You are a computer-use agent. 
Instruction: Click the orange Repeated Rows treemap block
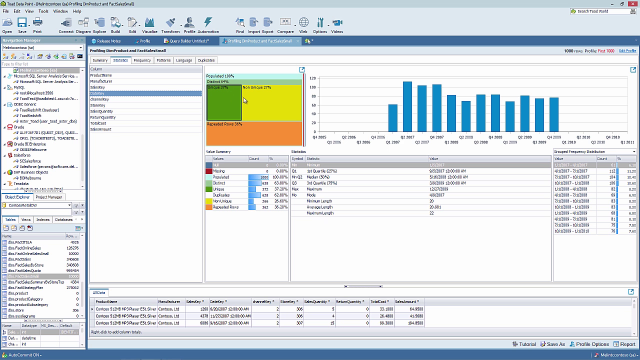pyautogui.click(x=254, y=133)
